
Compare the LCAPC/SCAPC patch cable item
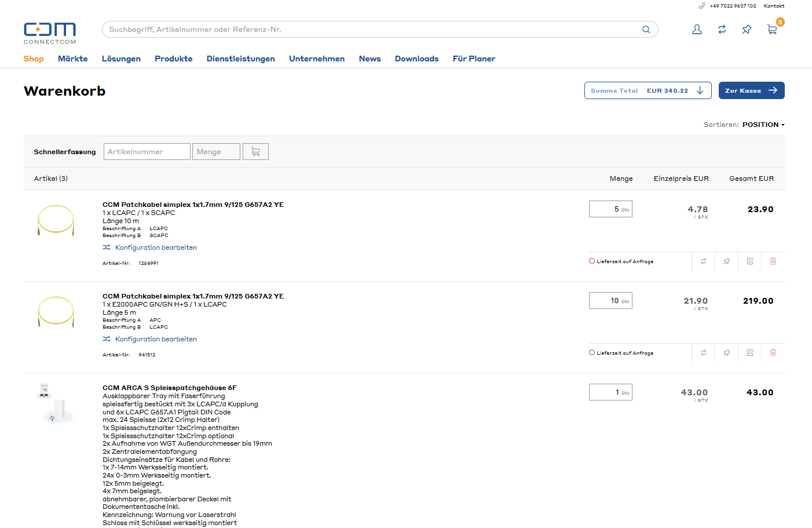(704, 261)
